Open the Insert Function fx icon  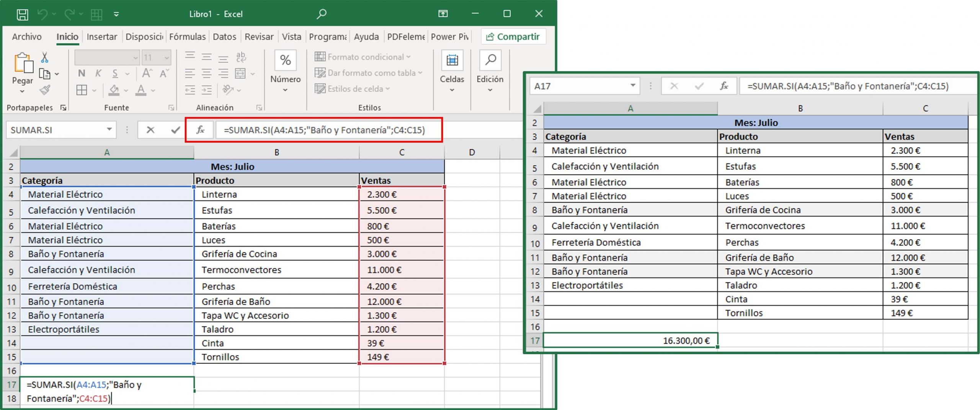click(201, 130)
